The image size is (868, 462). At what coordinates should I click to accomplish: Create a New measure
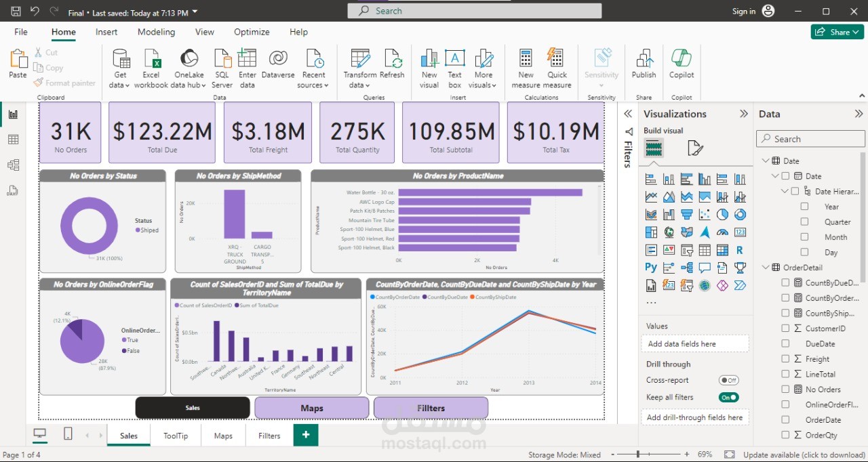[526, 68]
